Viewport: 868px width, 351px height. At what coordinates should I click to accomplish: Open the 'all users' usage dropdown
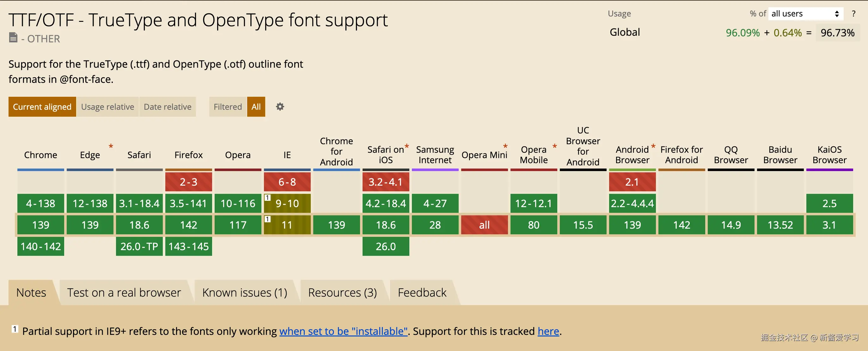click(x=805, y=14)
